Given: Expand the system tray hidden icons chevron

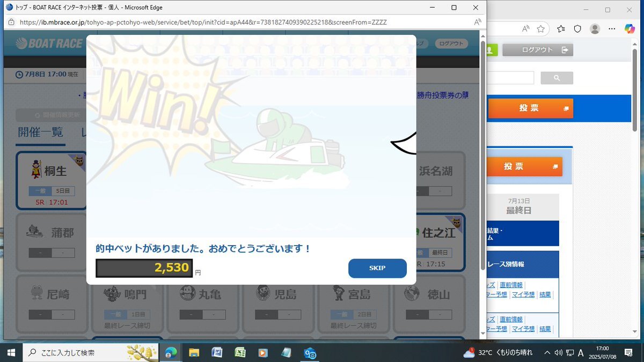Looking at the screenshot, I should pyautogui.click(x=547, y=352).
